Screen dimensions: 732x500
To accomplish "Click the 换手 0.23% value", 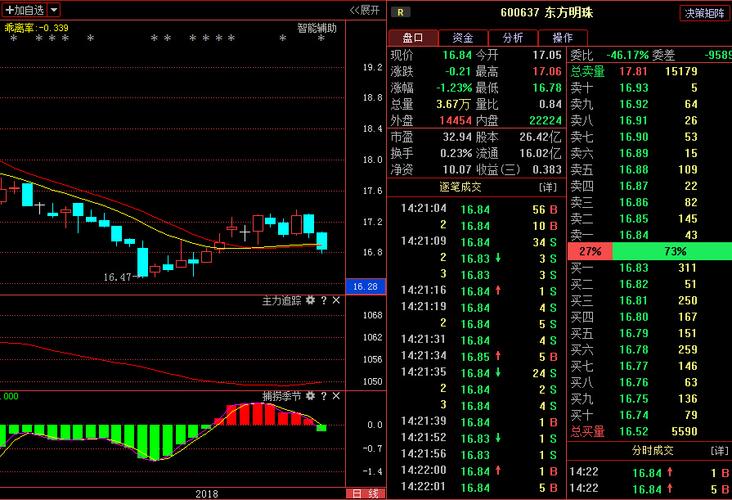I will click(x=456, y=153).
